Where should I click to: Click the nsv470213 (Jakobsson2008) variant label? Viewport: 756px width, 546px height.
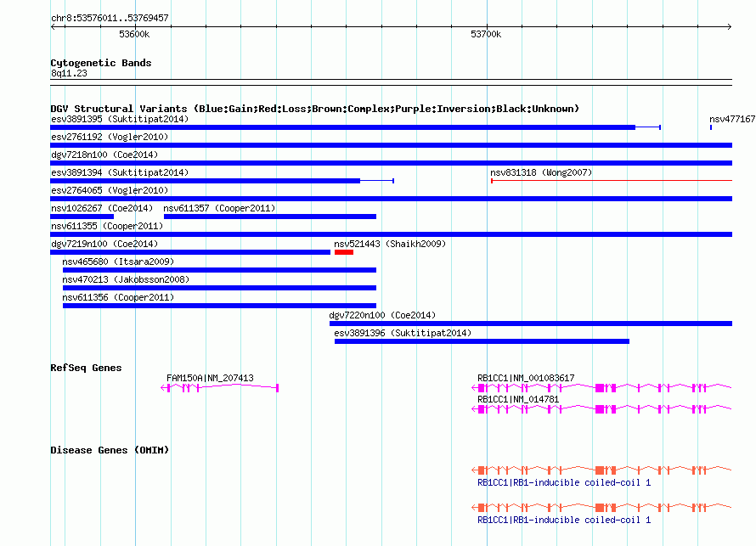click(x=126, y=279)
